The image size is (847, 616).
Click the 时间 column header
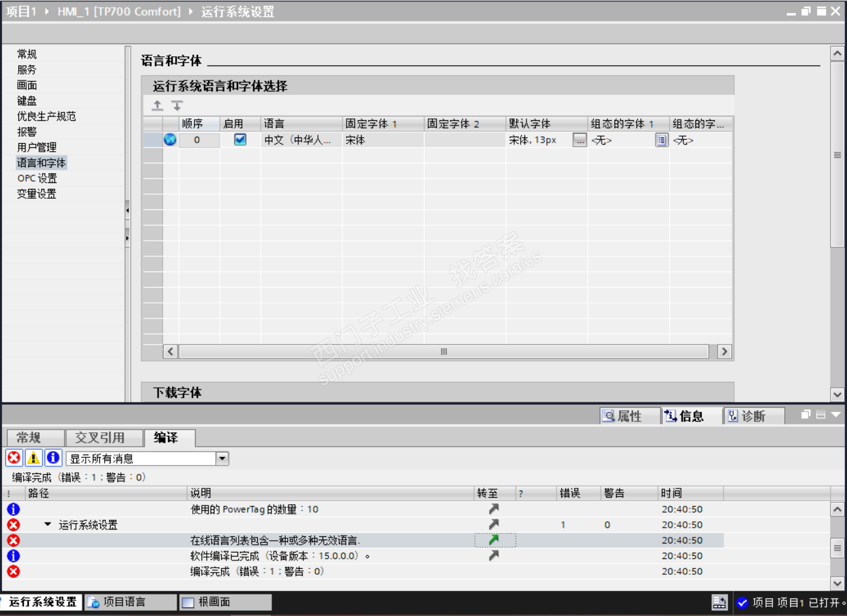[690, 493]
